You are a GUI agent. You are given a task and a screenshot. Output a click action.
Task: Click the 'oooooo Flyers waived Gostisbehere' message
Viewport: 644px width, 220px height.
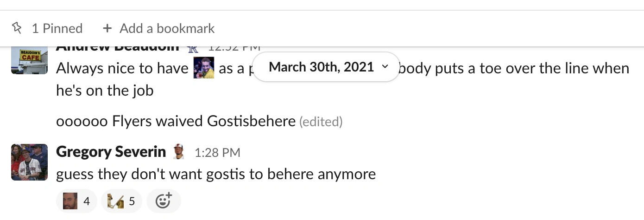pos(175,122)
